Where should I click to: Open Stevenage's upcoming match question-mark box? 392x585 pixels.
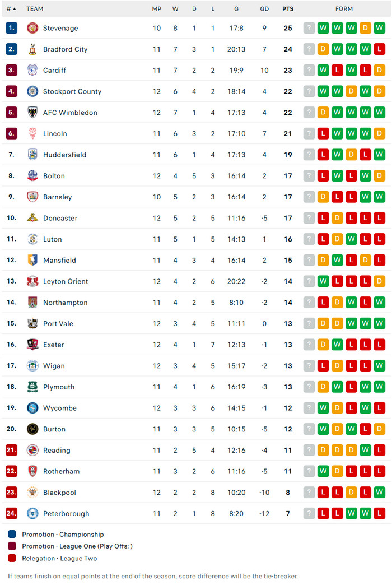point(309,28)
